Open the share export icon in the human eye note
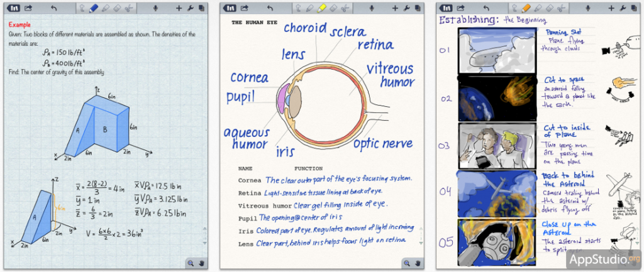Image resolution: width=644 pixels, height=272 pixels. [243, 8]
